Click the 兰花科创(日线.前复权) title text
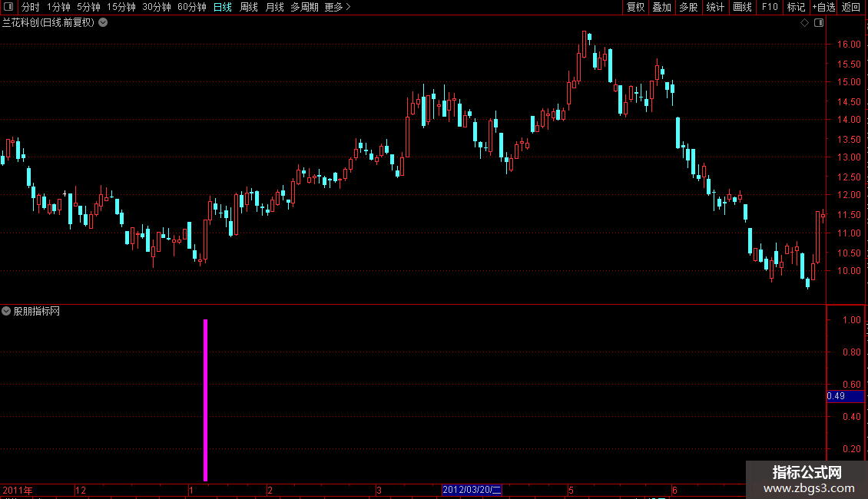This screenshot has height=499, width=868. (48, 23)
